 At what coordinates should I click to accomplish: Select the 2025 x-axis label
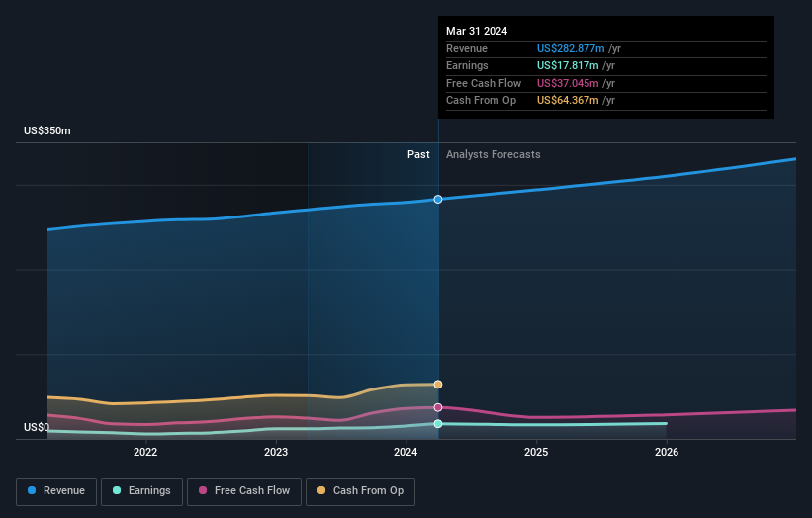[x=536, y=452]
